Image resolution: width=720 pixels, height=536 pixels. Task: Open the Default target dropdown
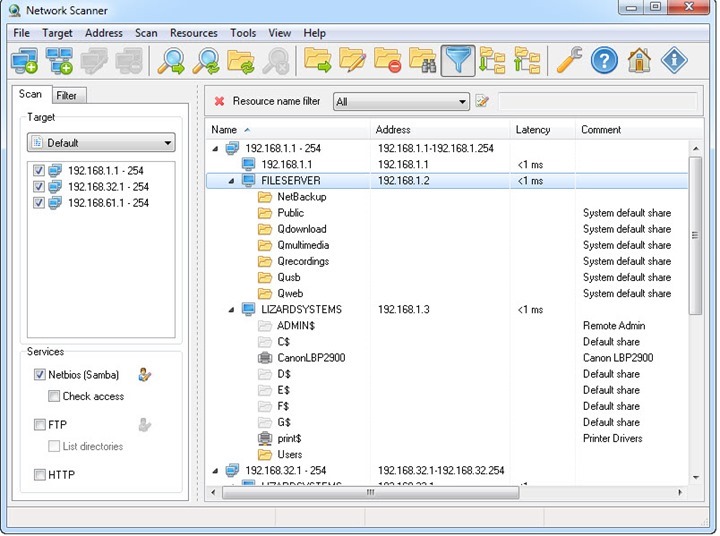point(100,143)
